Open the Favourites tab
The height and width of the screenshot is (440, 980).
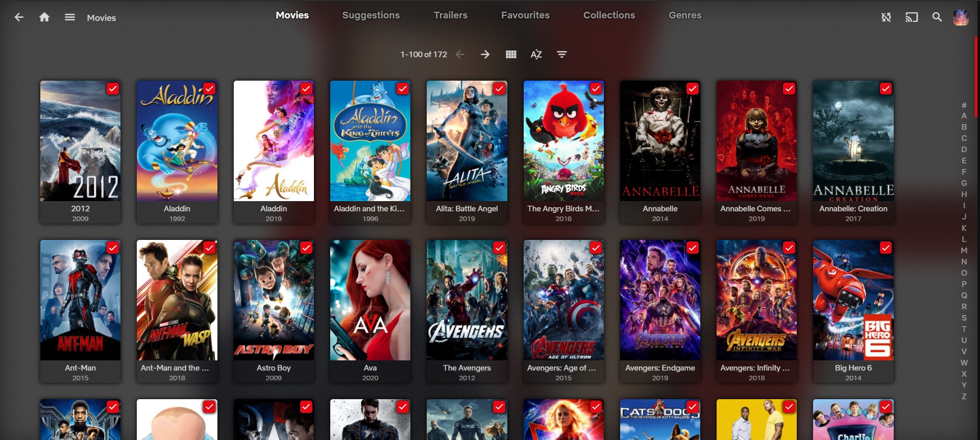point(525,15)
